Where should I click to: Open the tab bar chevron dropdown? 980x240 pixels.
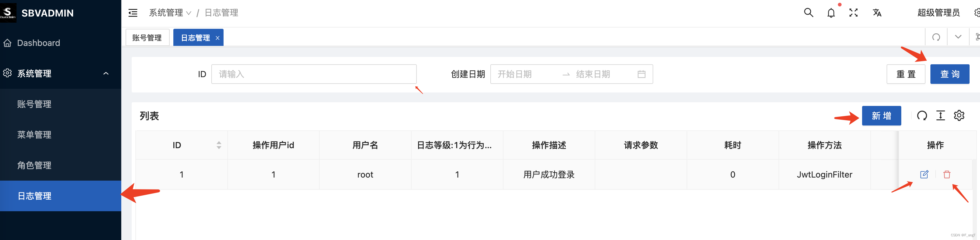point(958,37)
